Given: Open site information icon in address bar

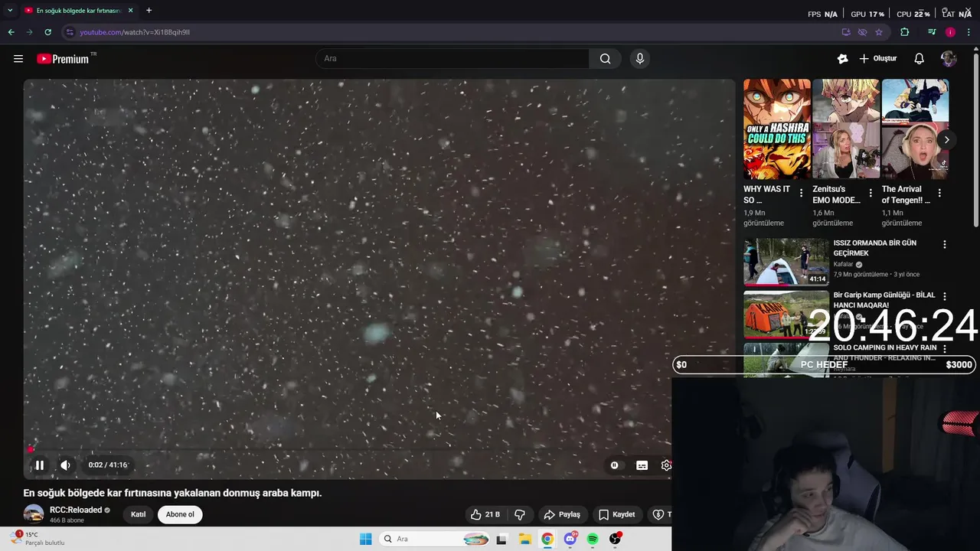Looking at the screenshot, I should (70, 32).
